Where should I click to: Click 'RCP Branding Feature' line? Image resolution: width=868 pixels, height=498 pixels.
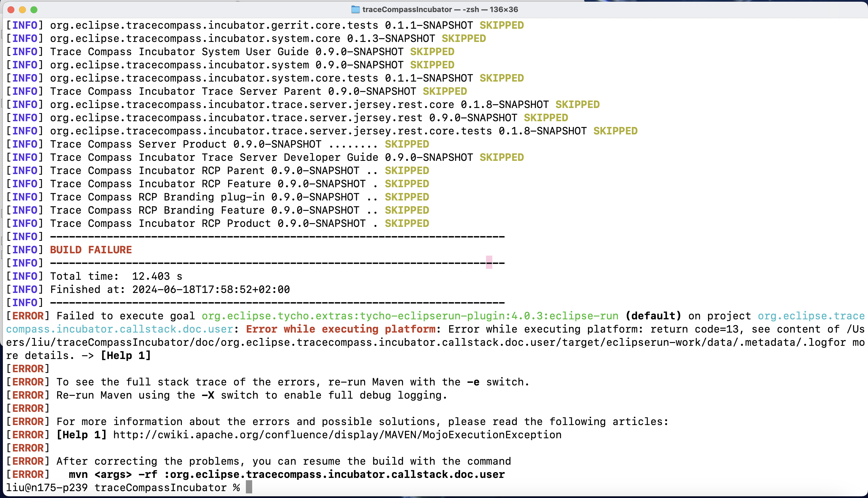pyautogui.click(x=217, y=210)
